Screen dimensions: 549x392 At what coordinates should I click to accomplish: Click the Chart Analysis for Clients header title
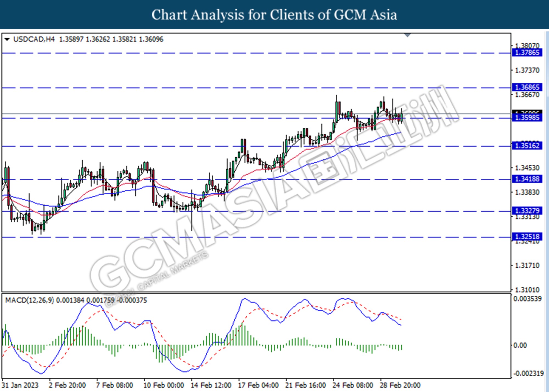(x=274, y=15)
